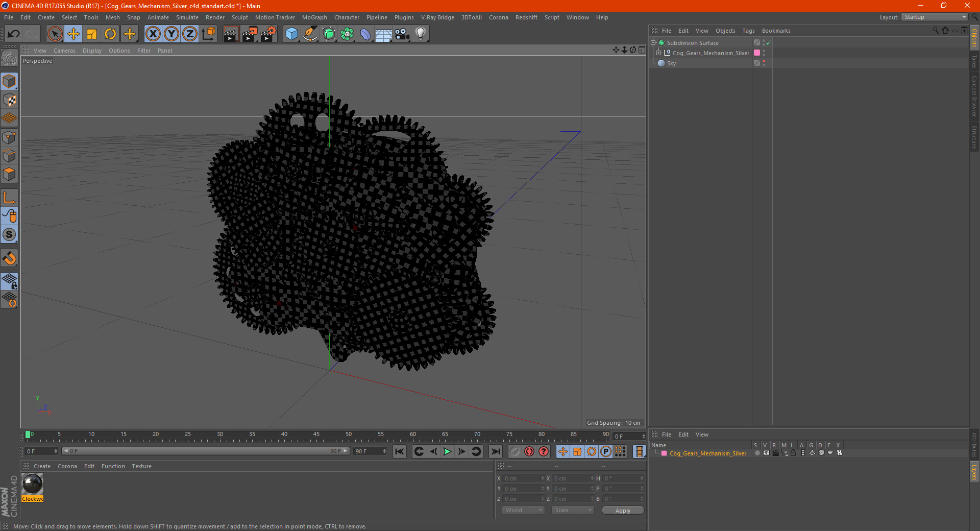Enable Axis modification tool
The width and height of the screenshot is (980, 531).
(9, 198)
